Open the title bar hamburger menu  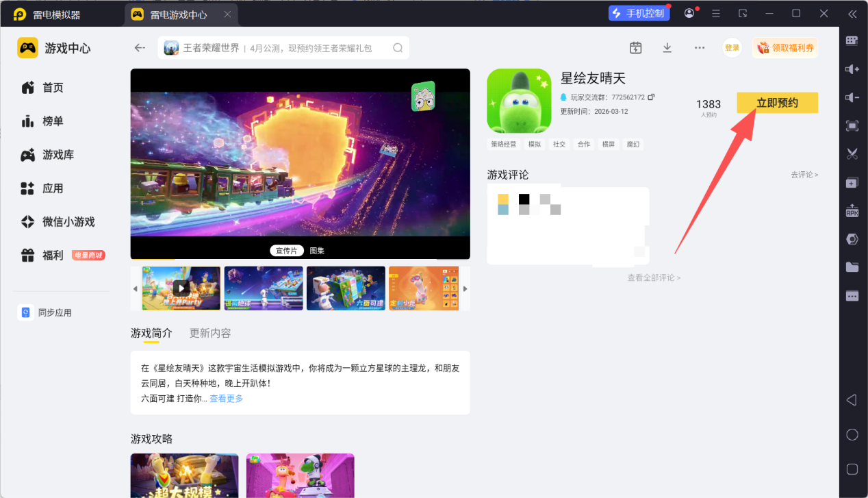tap(716, 14)
